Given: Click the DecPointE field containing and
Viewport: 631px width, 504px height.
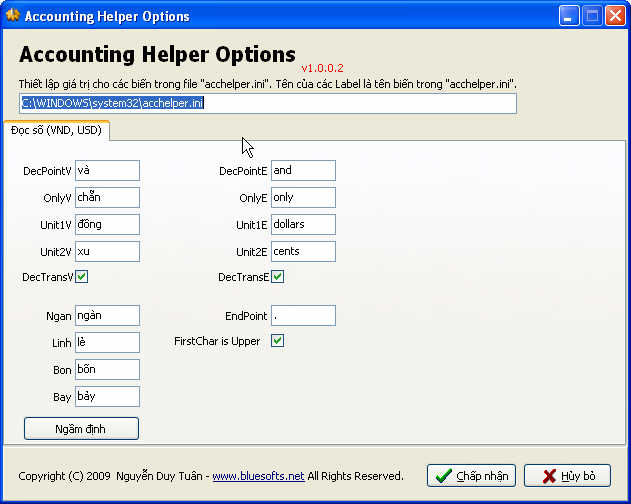Looking at the screenshot, I should pyautogui.click(x=303, y=171).
